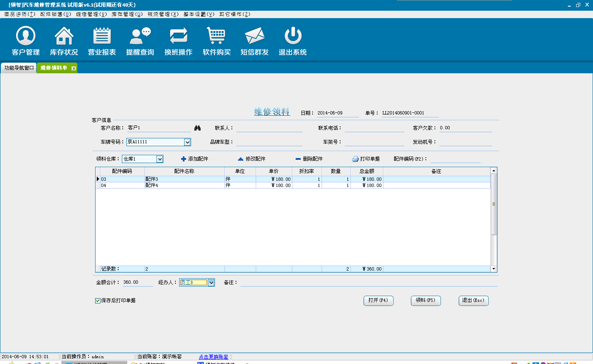The height and width of the screenshot is (364, 593).
Task: Click the 提醒查询 reminder icon
Action: coord(140,36)
